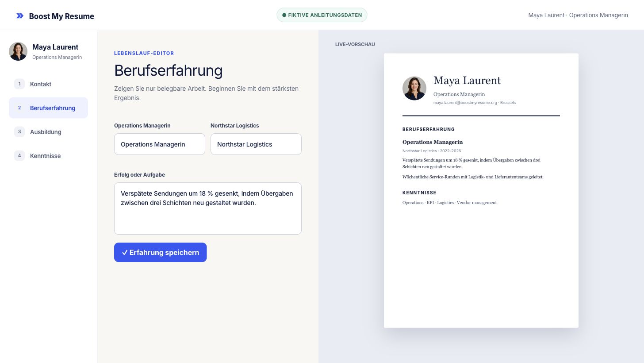644x363 pixels.
Task: Click Northstar Logistics · 2022–2026 in the preview
Action: (432, 151)
